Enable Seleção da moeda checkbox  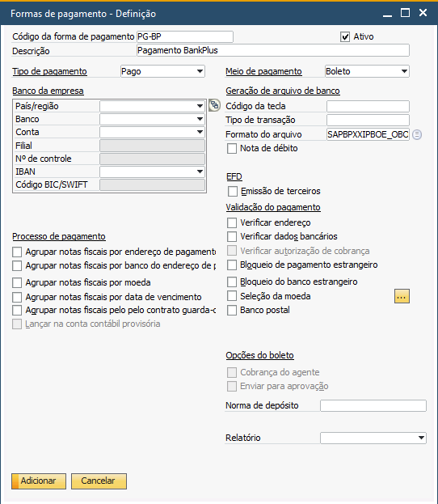point(231,296)
